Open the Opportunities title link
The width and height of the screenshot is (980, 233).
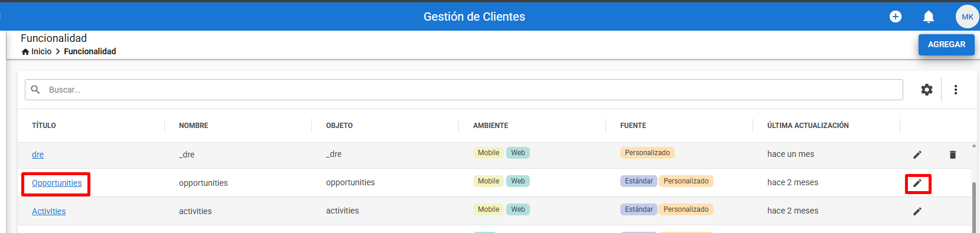pos(57,183)
